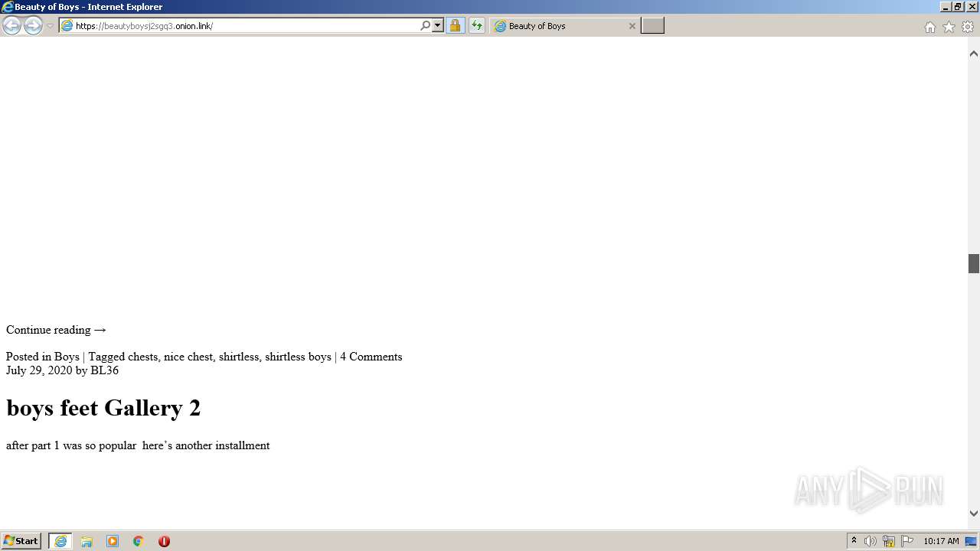Show hidden system tray icons
This screenshot has height=551, width=980.
(854, 541)
